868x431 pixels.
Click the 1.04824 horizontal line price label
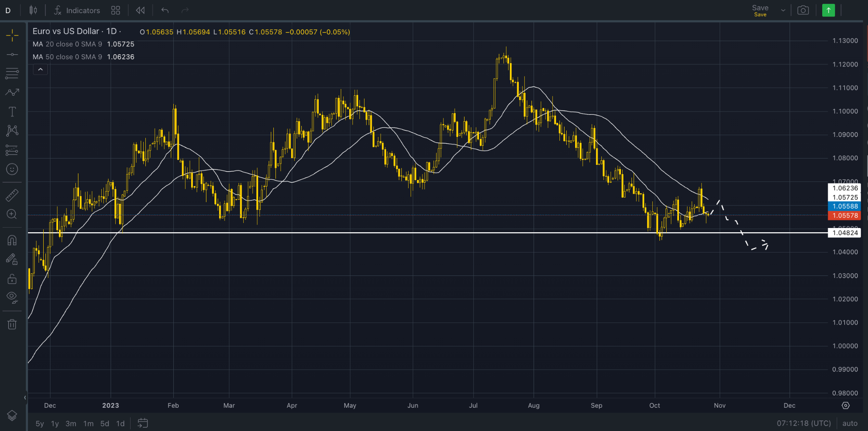(x=844, y=233)
